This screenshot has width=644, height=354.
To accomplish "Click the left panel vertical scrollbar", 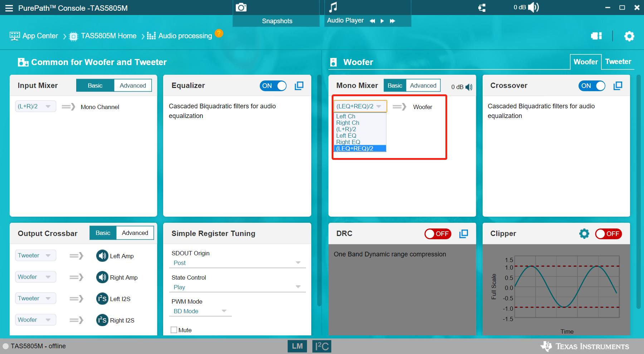I will pos(319,191).
